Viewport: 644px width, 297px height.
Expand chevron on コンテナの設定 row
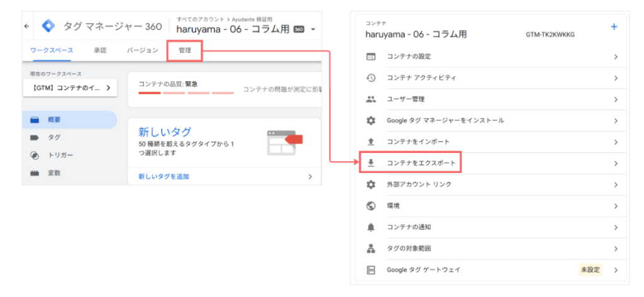click(616, 57)
